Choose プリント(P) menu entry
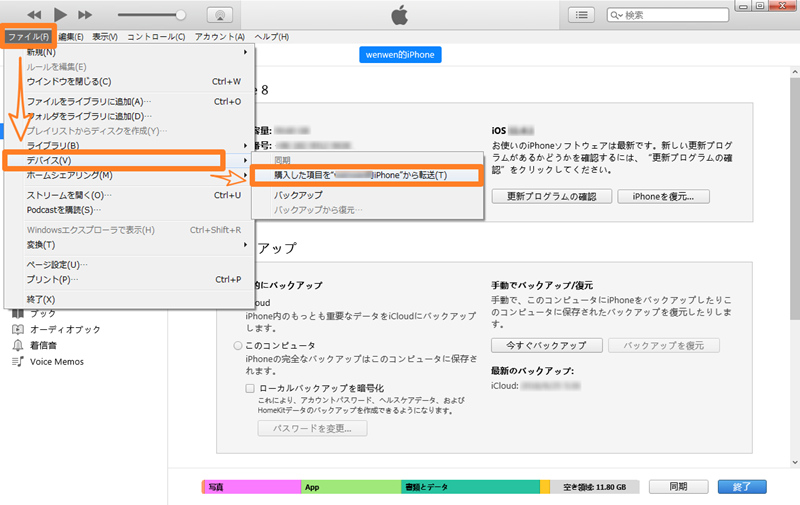Screen dimensions: 800x505 coord(130,280)
